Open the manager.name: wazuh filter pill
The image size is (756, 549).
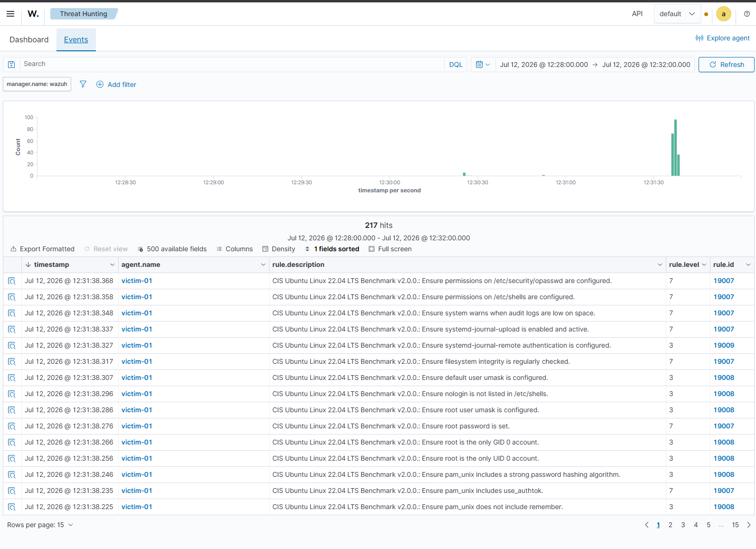tap(37, 84)
